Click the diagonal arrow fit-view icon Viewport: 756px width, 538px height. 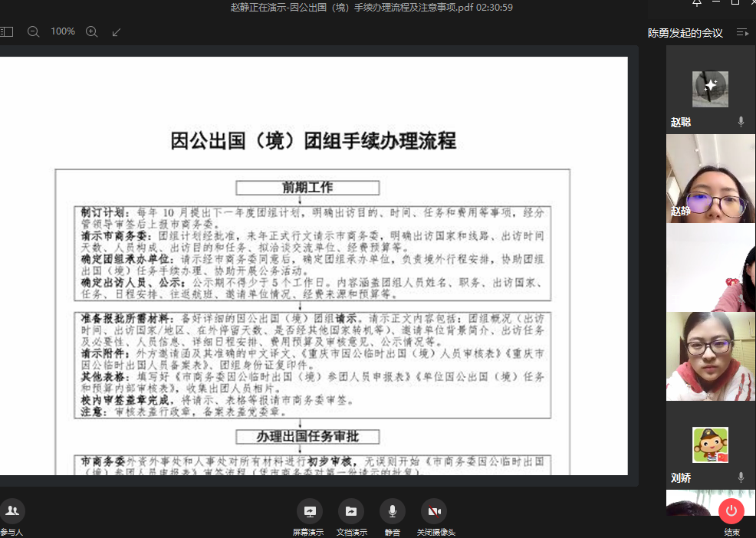117,31
